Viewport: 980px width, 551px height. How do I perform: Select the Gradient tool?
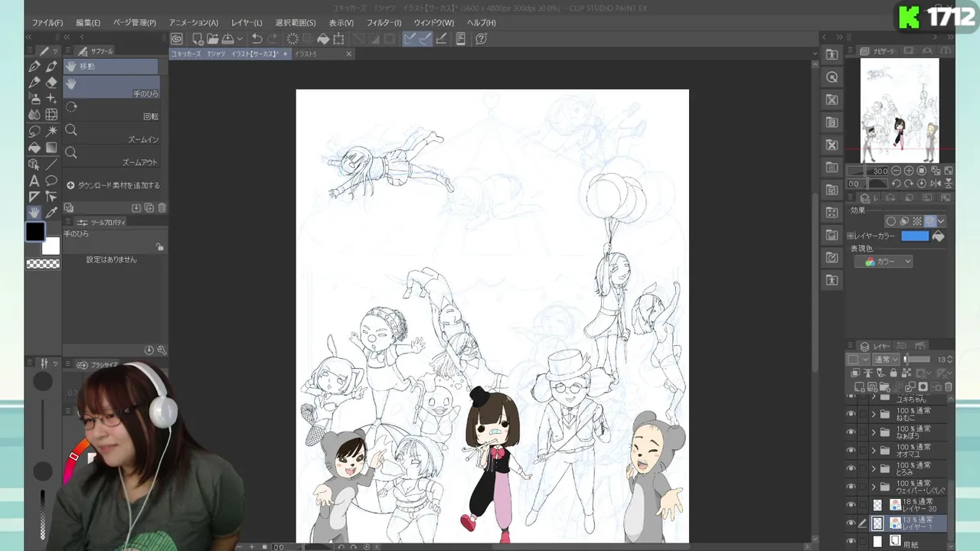tap(51, 148)
